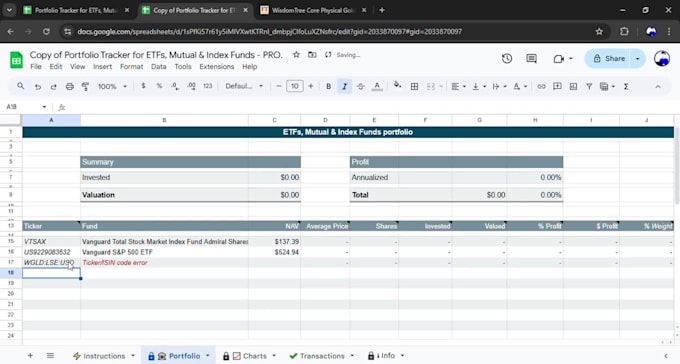Toggle italic formatting
This screenshot has height=364, width=680.
coord(344,86)
